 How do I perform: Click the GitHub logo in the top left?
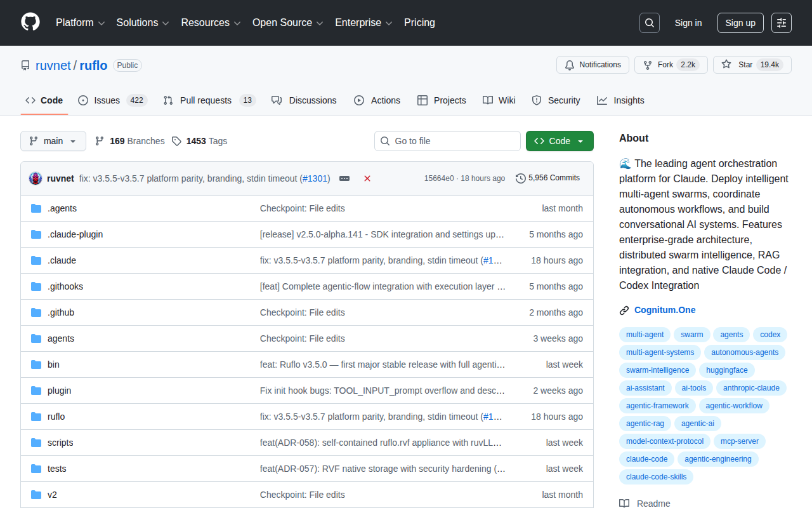pyautogui.click(x=30, y=23)
